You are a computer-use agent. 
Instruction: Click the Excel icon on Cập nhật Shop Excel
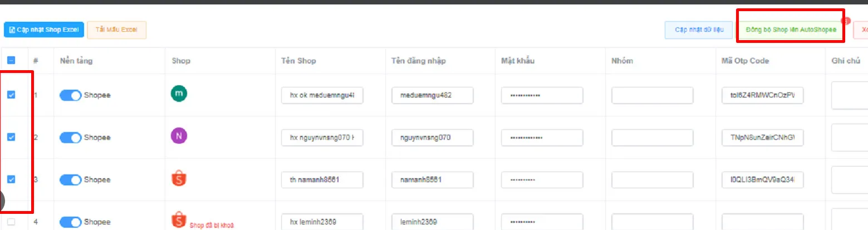[x=12, y=30]
